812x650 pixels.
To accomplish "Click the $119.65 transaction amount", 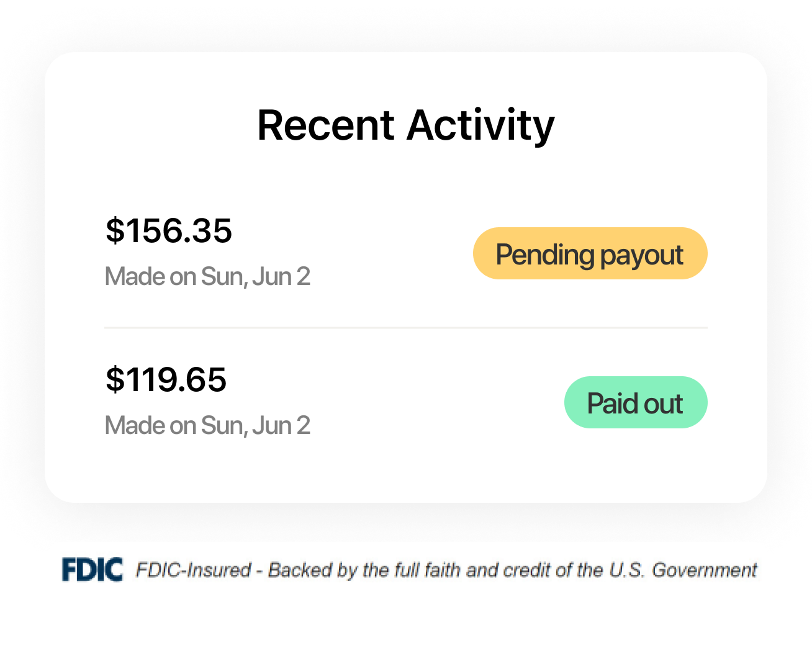I will (x=166, y=380).
